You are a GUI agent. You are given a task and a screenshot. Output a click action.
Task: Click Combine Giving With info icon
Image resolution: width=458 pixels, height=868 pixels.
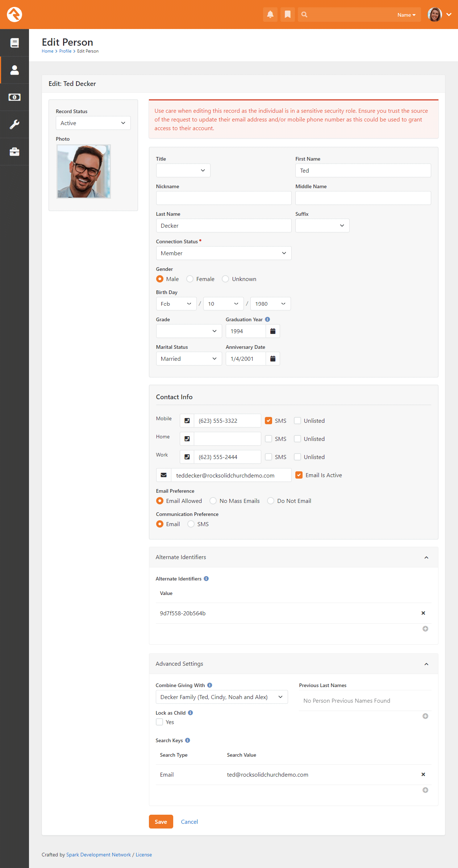tap(209, 685)
